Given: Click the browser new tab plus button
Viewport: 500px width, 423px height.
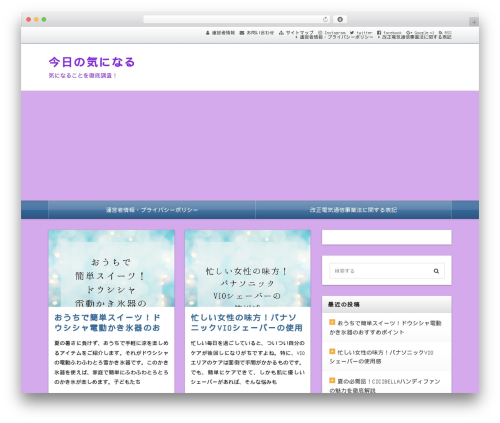Looking at the screenshot, I should tap(474, 22).
